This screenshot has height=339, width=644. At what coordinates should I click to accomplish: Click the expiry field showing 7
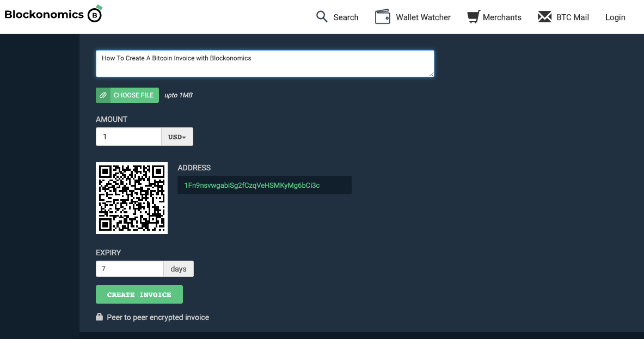(x=129, y=268)
